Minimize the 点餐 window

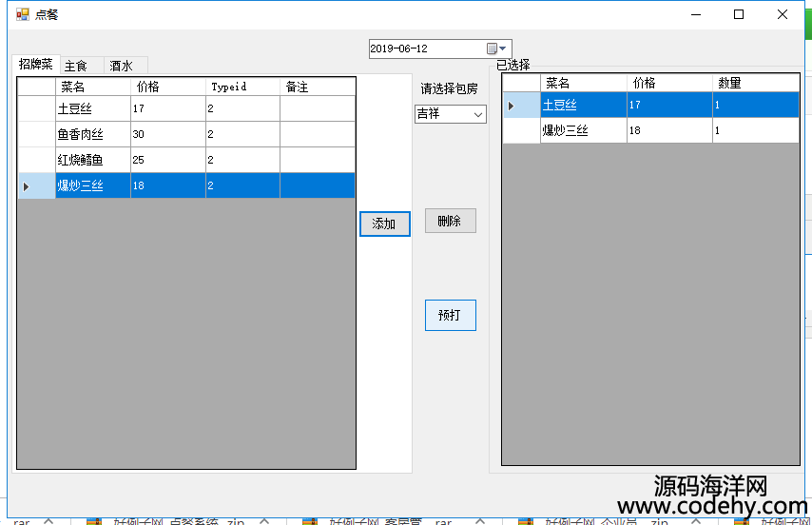pyautogui.click(x=696, y=14)
